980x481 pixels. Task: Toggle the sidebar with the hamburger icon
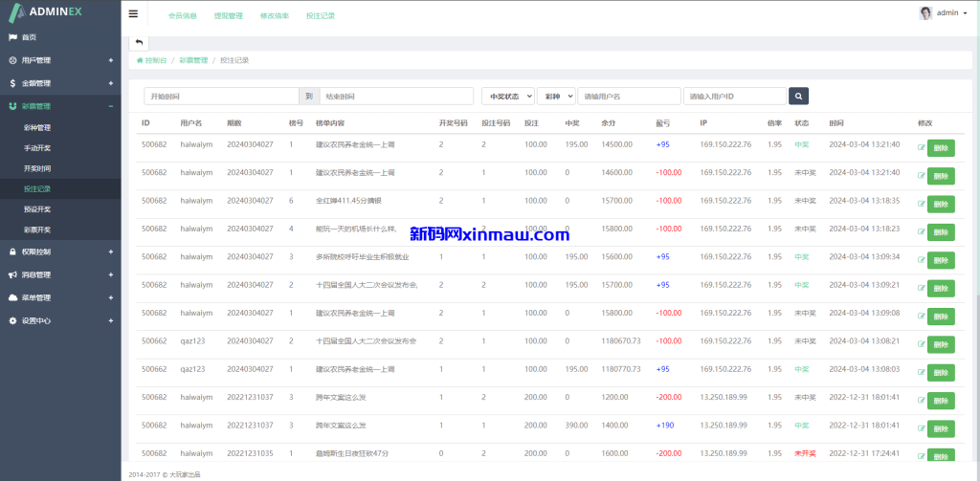133,13
